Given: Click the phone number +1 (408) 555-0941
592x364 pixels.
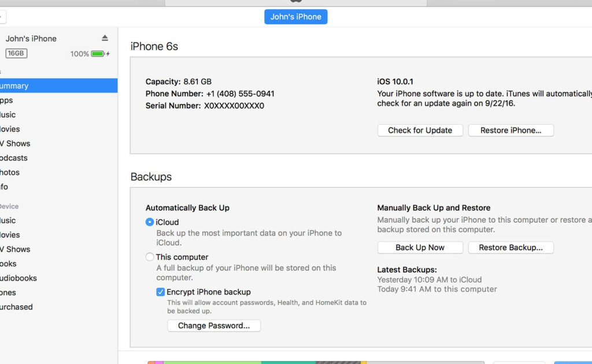Looking at the screenshot, I should 240,94.
